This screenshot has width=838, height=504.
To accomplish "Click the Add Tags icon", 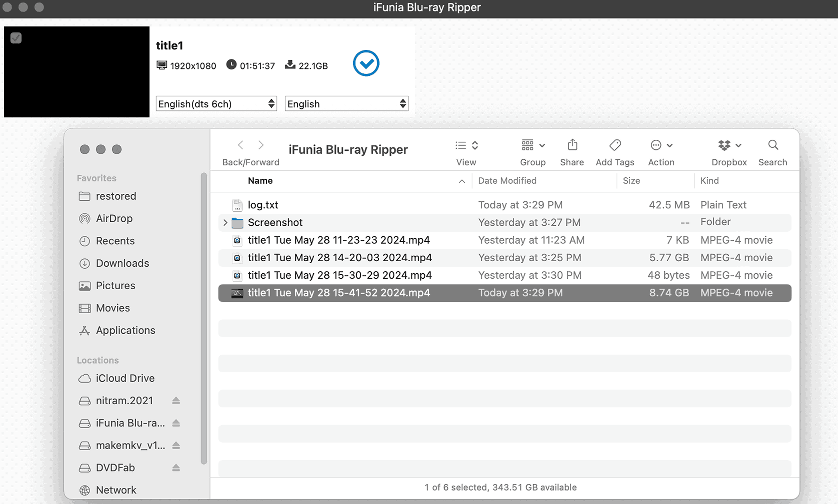I will coord(614,145).
